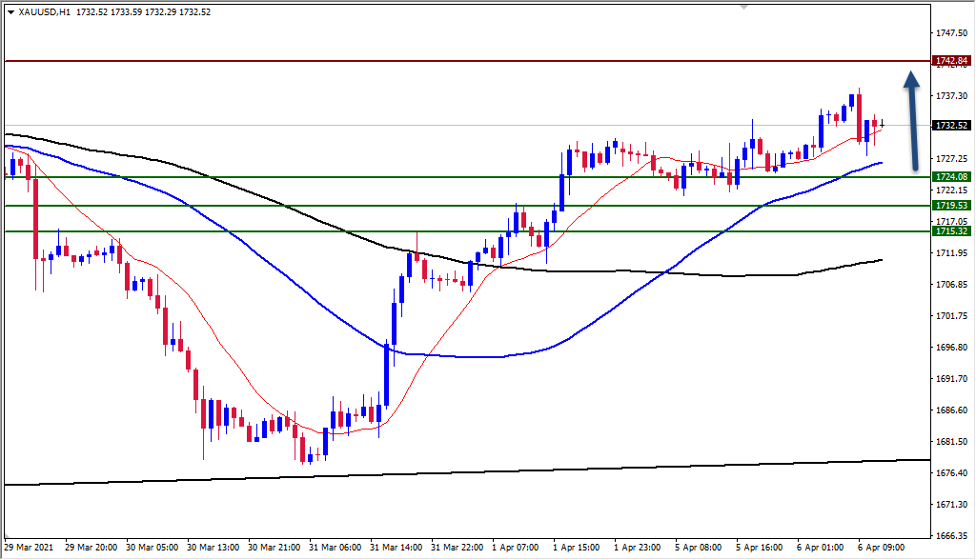Image resolution: width=976 pixels, height=560 pixels.
Task: Click the XAUUSD,H1 symbol title text
Action: point(44,12)
